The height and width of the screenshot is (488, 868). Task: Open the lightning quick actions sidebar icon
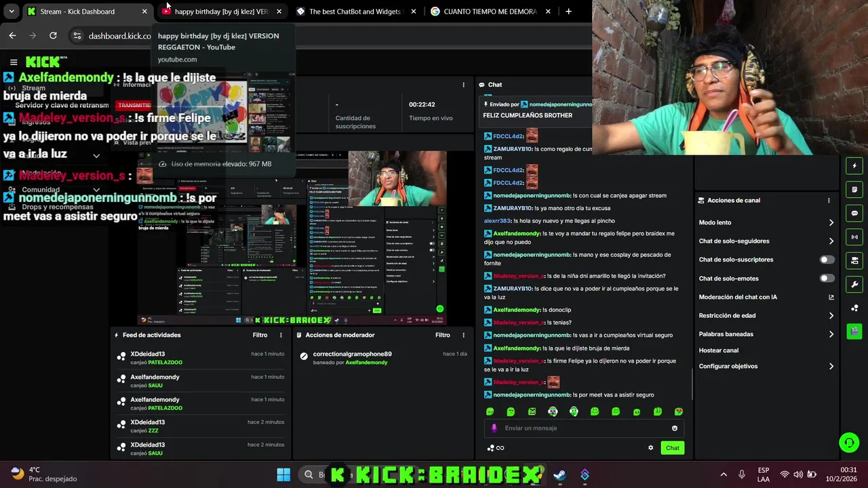point(854,165)
